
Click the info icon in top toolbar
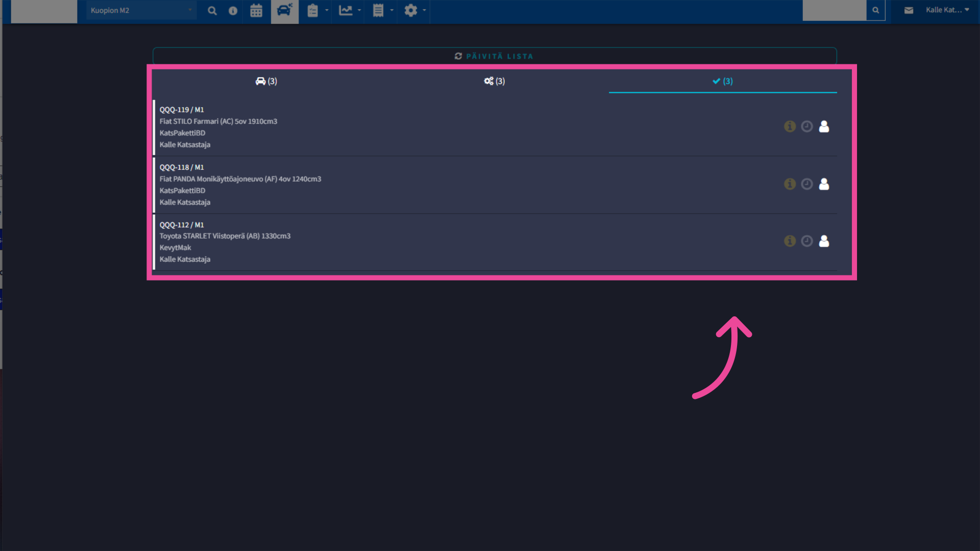point(233,10)
